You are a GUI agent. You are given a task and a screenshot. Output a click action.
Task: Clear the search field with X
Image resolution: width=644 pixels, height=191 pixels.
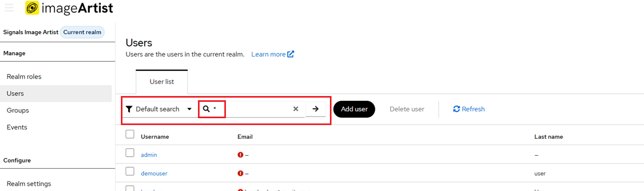tap(296, 109)
